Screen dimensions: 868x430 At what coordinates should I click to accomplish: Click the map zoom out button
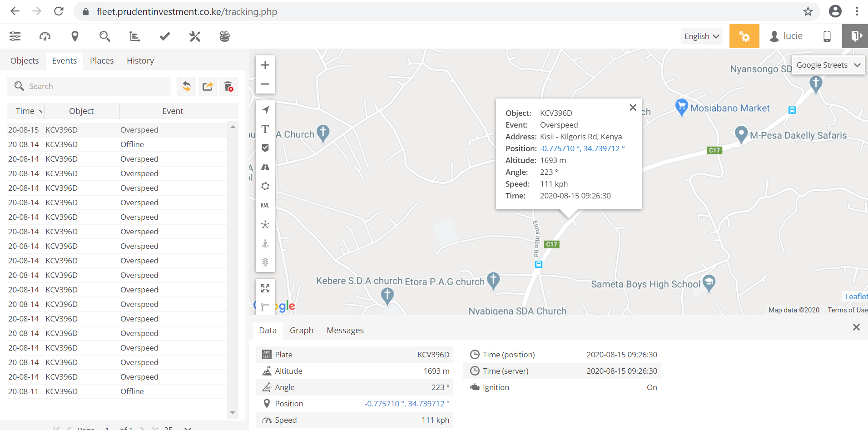click(x=265, y=84)
